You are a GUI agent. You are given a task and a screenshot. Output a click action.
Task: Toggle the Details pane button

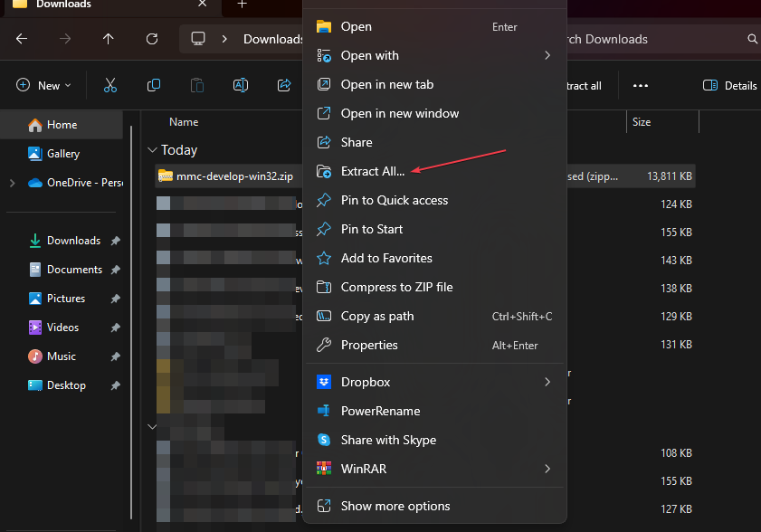click(x=729, y=85)
